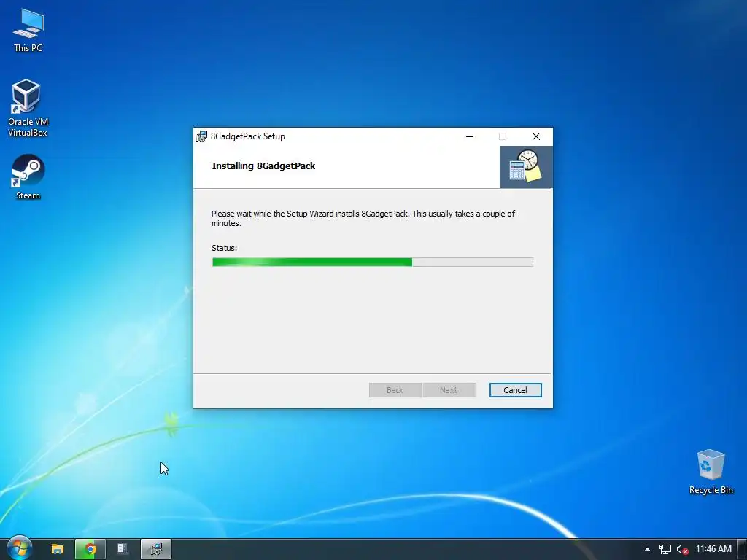
Task: Switch to Chrome in the taskbar
Action: [x=90, y=549]
